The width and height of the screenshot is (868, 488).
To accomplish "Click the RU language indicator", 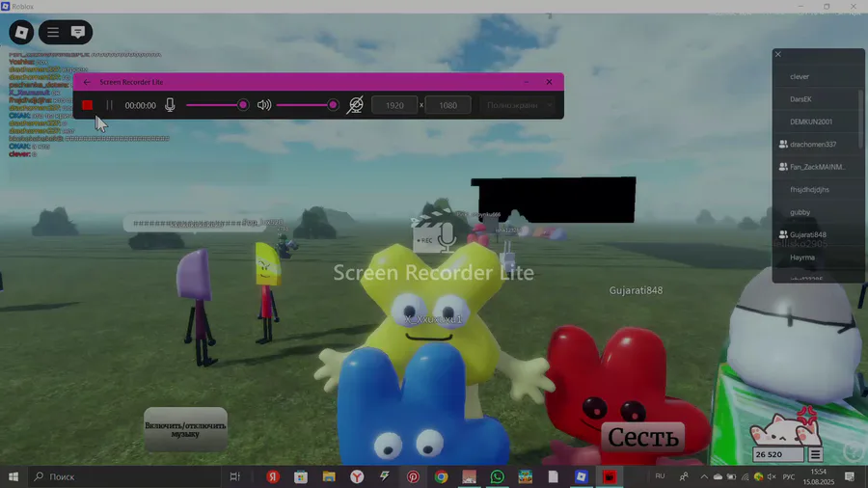I will tap(660, 475).
